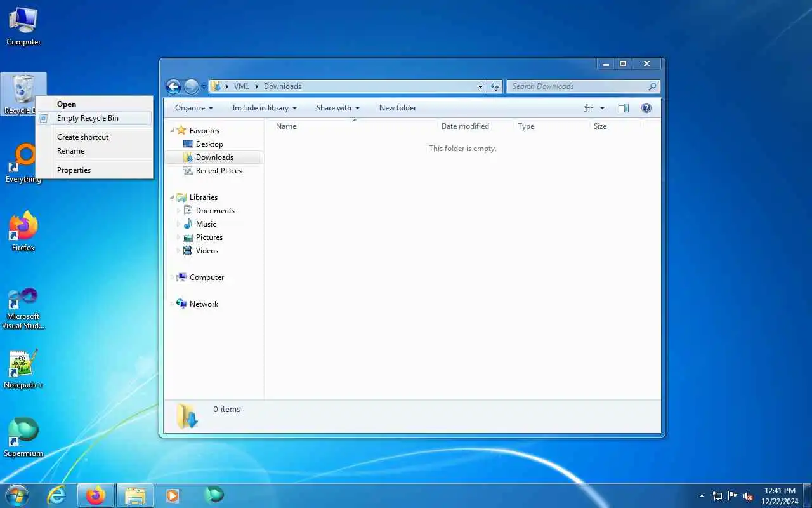Choose Empty Recycle Bin in context menu
Screen dimensions: 812x508
94,118
